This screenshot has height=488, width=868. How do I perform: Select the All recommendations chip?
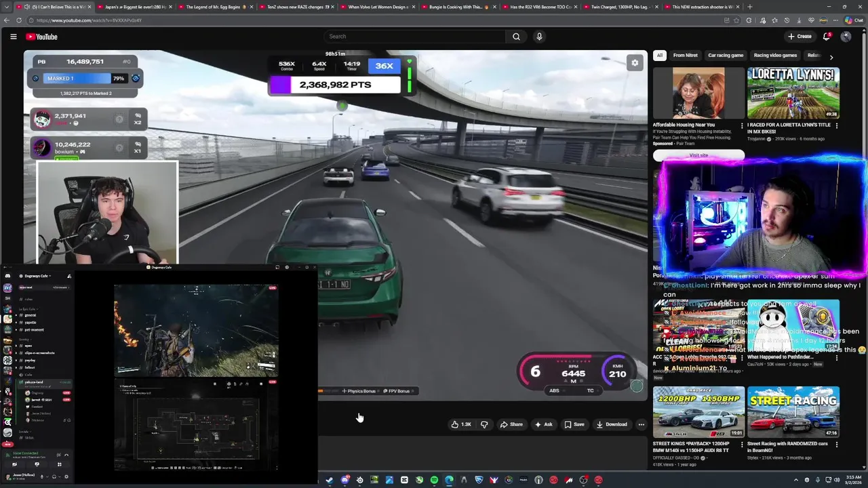point(659,56)
